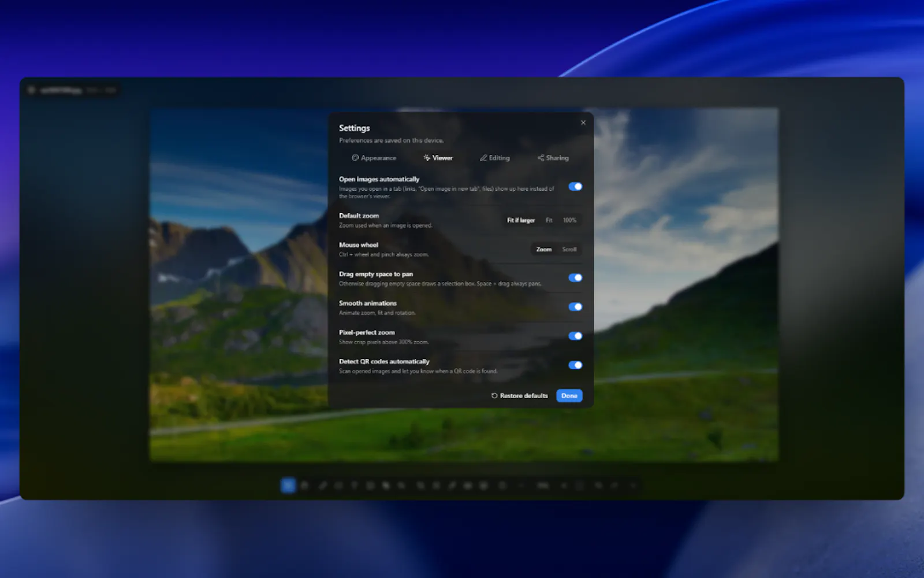Switch to the Appearance tab
The image size is (924, 578).
click(x=374, y=158)
